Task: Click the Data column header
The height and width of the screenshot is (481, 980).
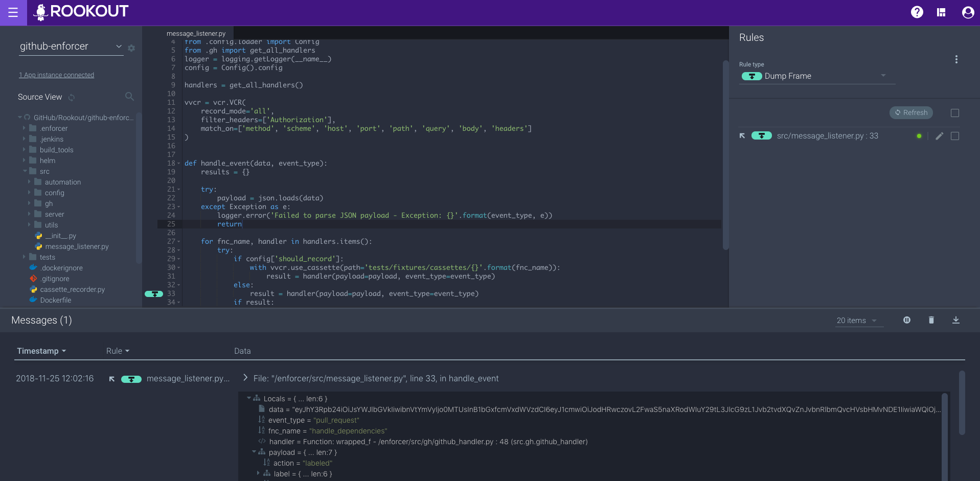Action: click(x=242, y=351)
